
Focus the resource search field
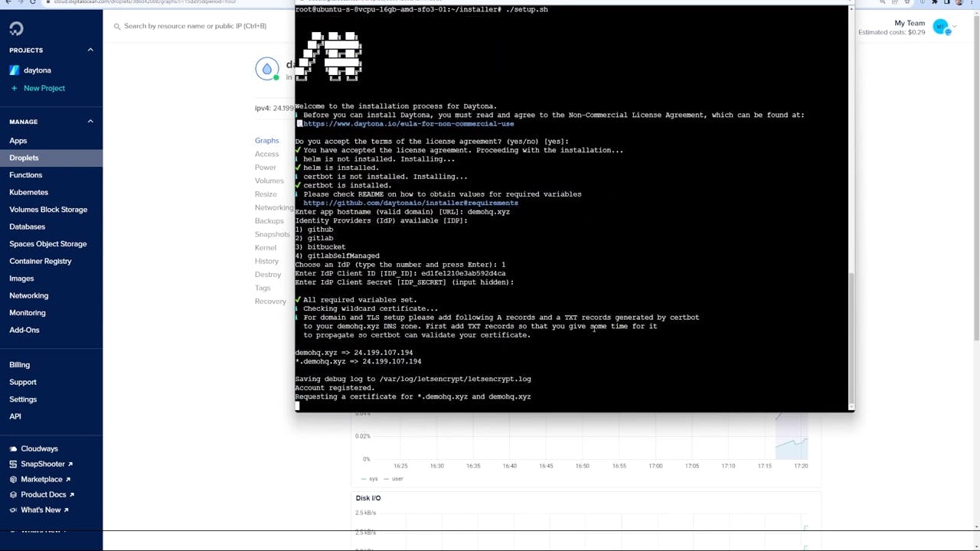point(195,26)
